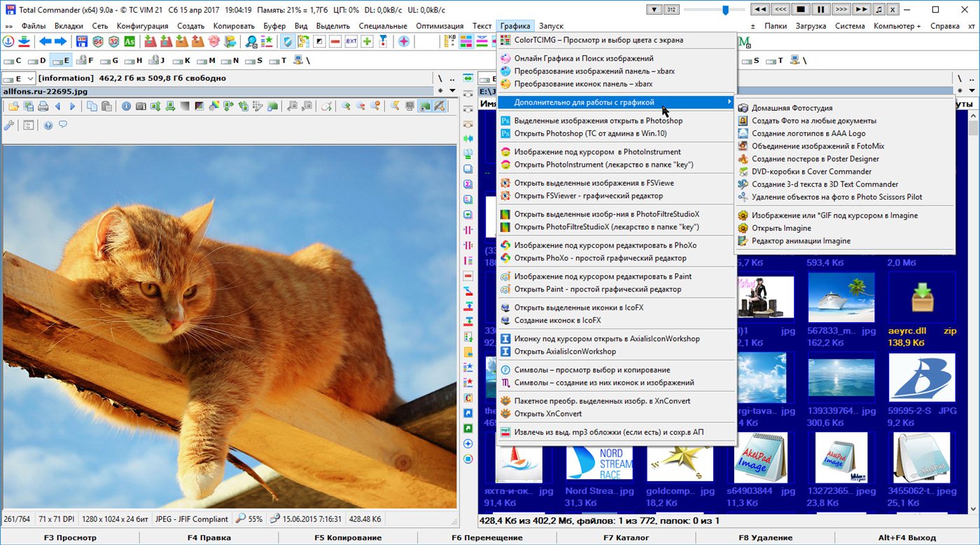The image size is (980, 545).
Task: Click the VIM floppy disk icon in toolbar
Action: point(82,41)
